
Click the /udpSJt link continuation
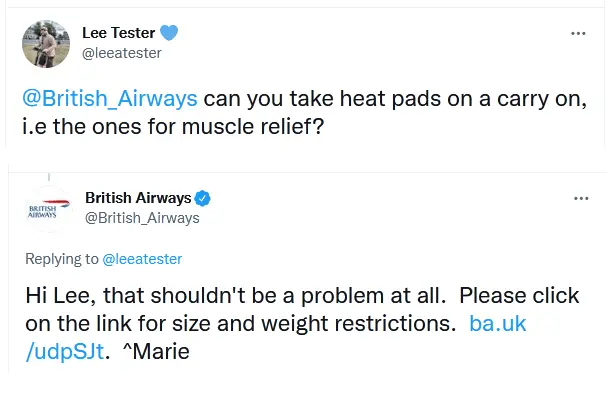pyautogui.click(x=65, y=352)
